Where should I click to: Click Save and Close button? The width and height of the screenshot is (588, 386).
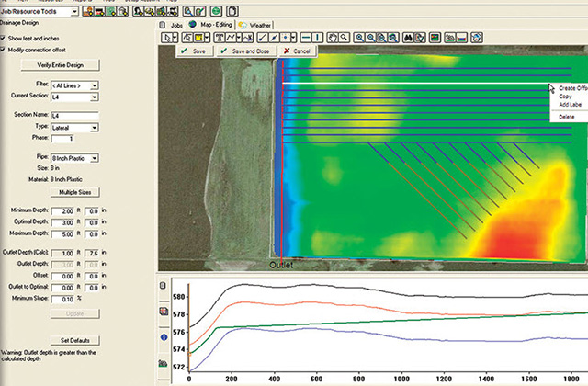click(247, 51)
